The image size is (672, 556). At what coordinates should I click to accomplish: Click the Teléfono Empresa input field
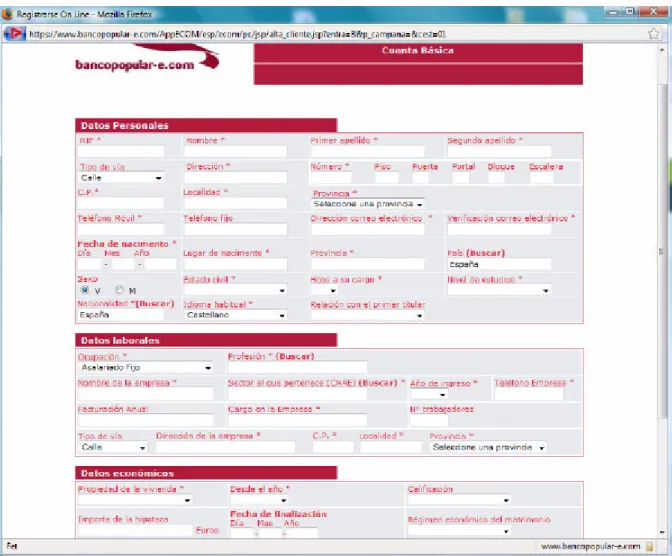pos(529,394)
